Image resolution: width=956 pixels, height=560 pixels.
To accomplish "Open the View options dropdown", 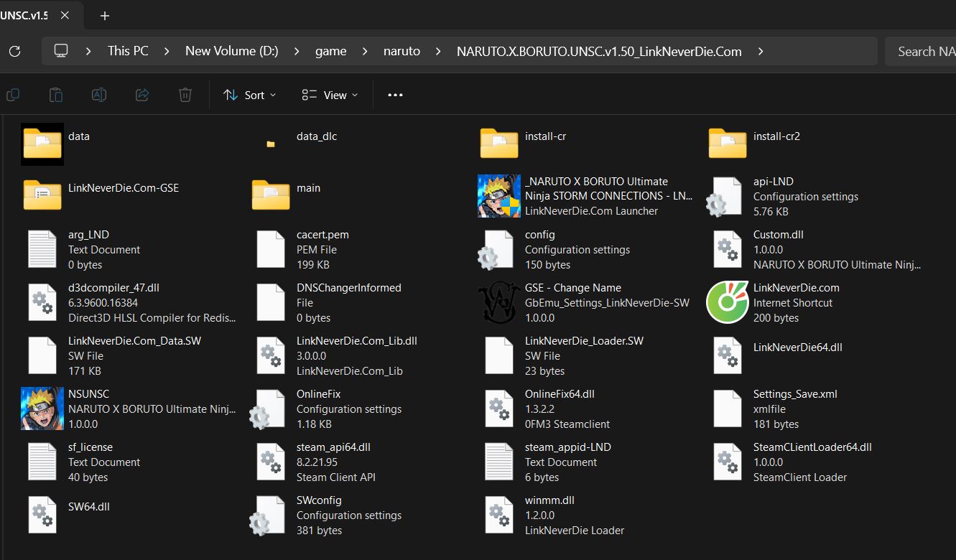I will click(328, 94).
